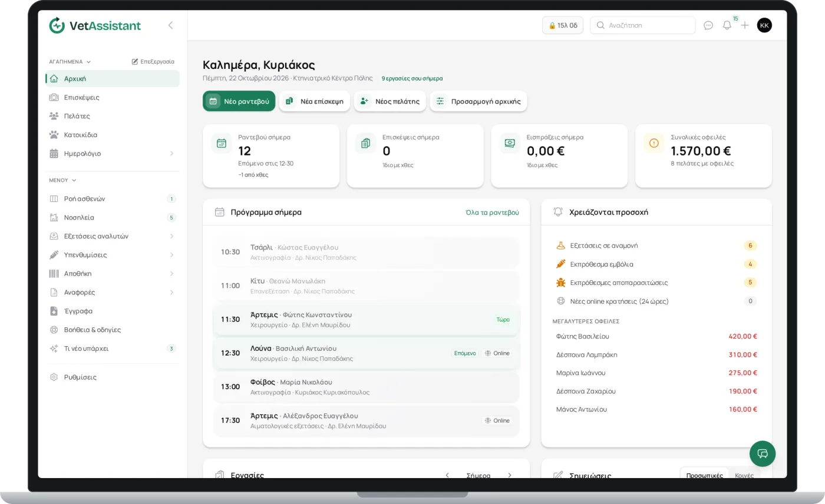This screenshot has height=504, width=825.
Task: Click the Εισπράξεις σήμερα money icon
Action: tap(510, 143)
